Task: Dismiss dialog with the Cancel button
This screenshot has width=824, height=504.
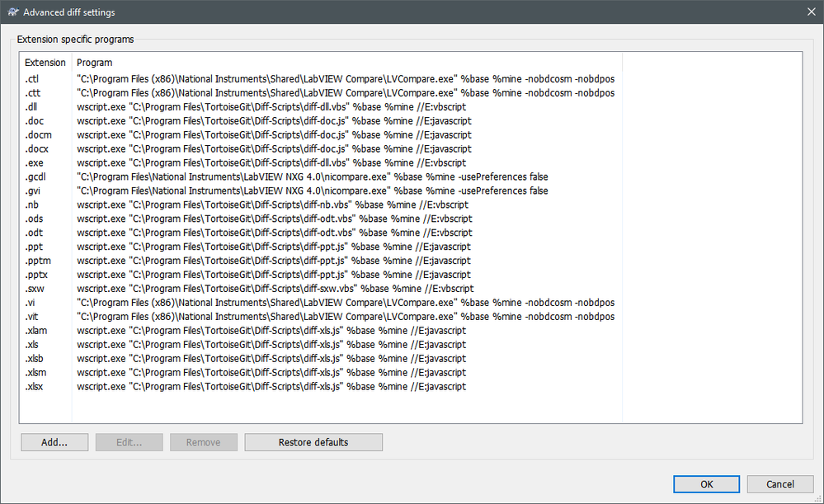Action: 780,484
